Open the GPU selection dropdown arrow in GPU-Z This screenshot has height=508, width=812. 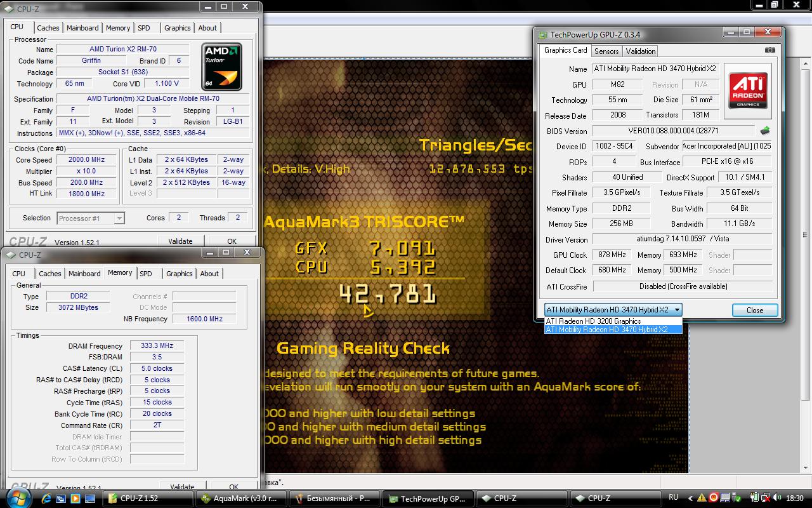tap(677, 310)
